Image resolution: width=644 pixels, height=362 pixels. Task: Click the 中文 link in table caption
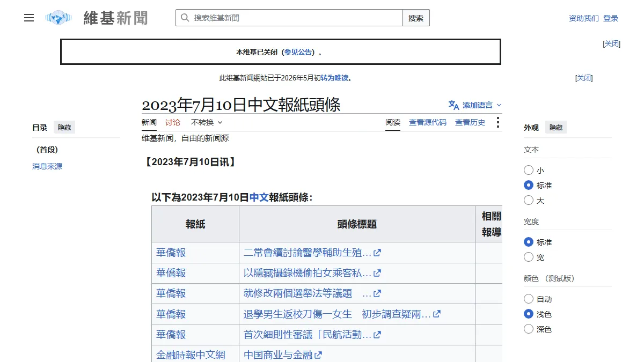pos(259,197)
